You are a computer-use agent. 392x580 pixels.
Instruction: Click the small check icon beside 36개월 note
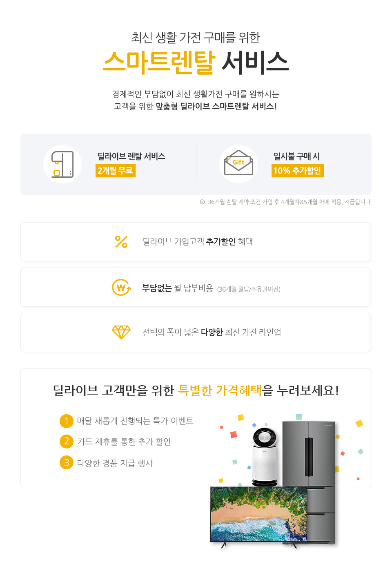point(202,202)
